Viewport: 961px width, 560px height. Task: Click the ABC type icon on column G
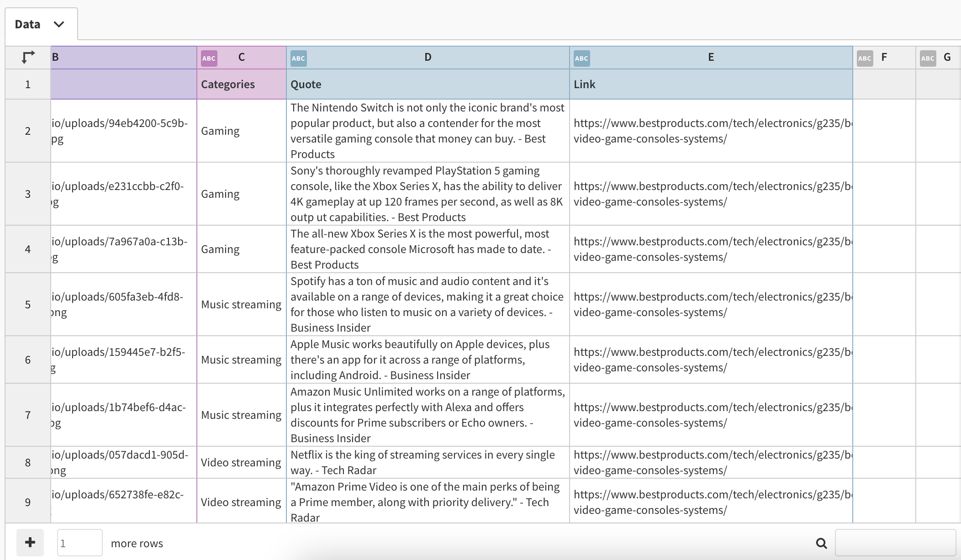928,58
